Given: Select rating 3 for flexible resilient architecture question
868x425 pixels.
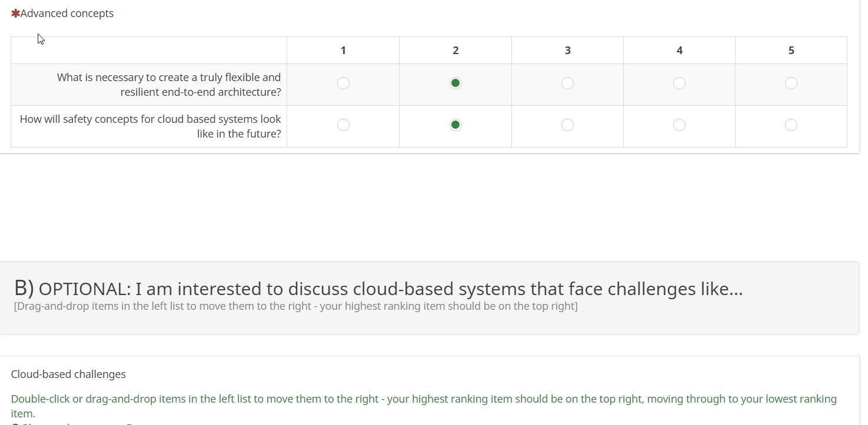Looking at the screenshot, I should click(x=567, y=83).
